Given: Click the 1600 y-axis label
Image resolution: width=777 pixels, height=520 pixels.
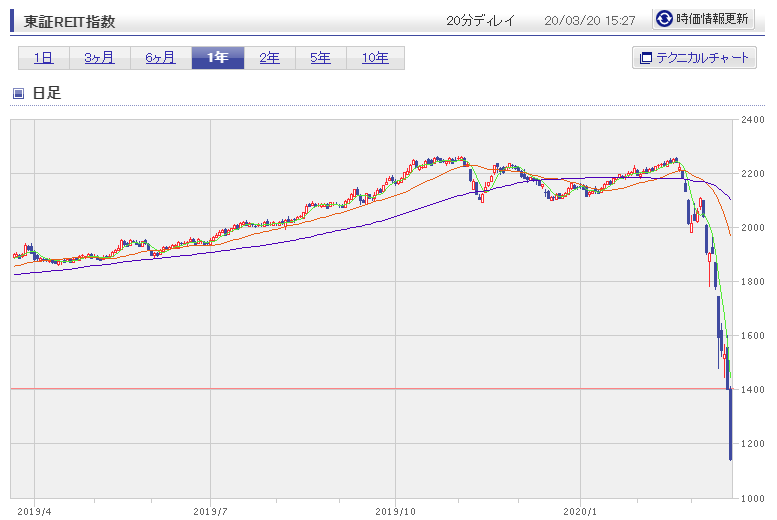Looking at the screenshot, I should tap(753, 336).
